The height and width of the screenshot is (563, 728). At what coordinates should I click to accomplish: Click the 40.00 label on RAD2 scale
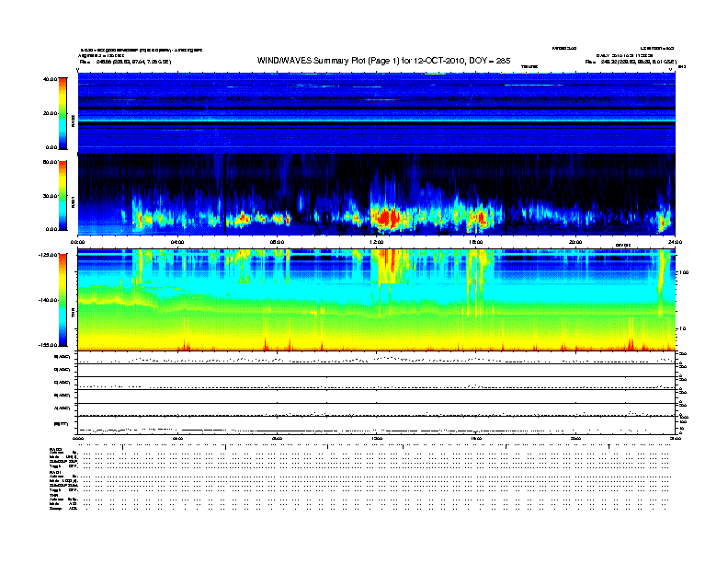[51, 79]
